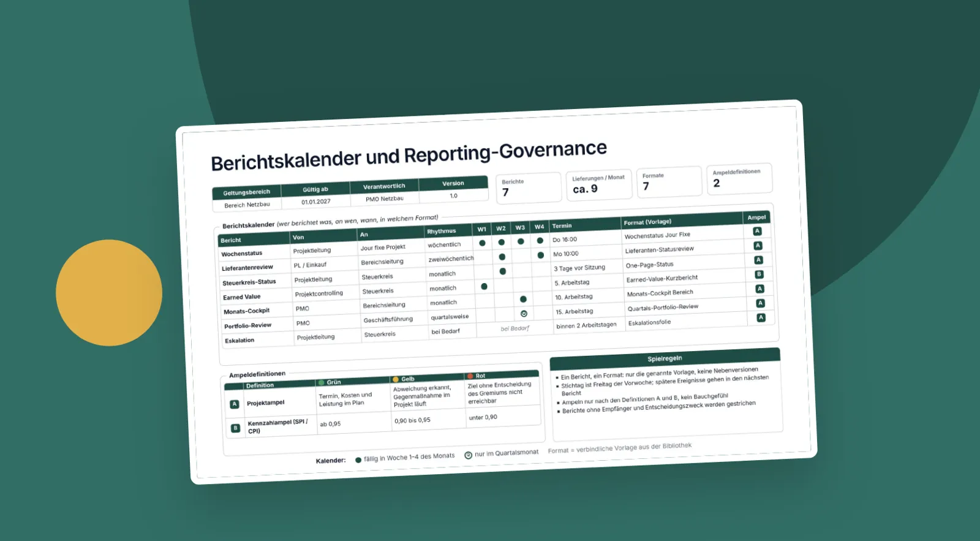980x541 pixels.
Task: Select the Berichte count card showing 7
Action: [x=529, y=187]
